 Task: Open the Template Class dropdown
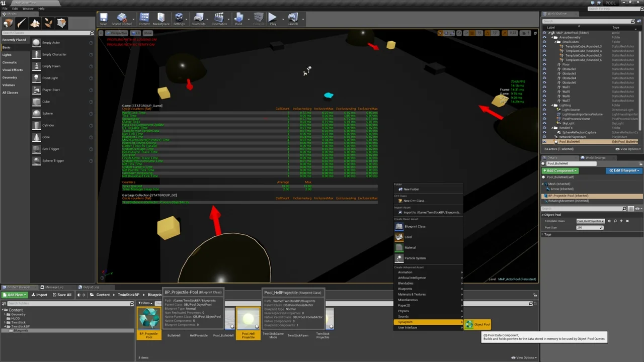603,221
